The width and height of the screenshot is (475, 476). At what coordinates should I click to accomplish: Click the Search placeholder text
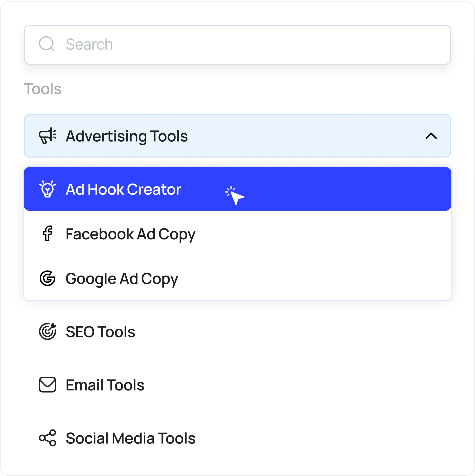[x=89, y=44]
